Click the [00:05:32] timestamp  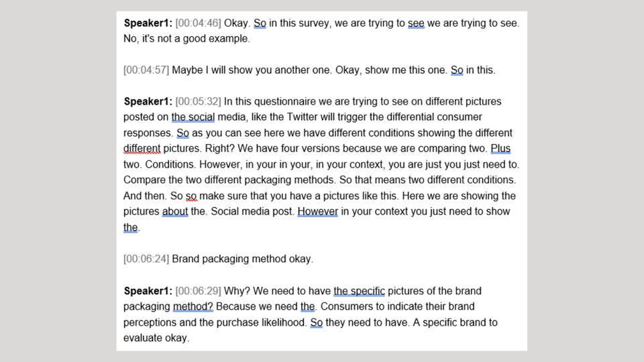[x=198, y=101]
